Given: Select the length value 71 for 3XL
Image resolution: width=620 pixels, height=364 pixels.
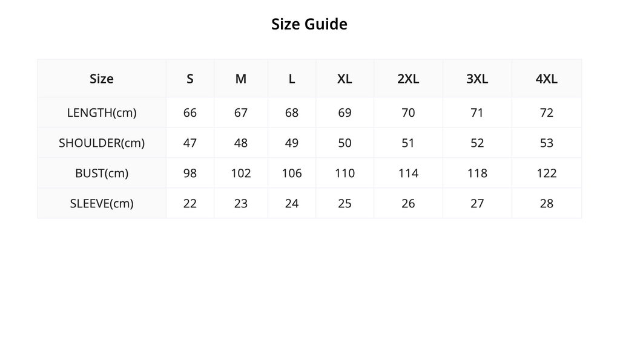Looking at the screenshot, I should [477, 112].
